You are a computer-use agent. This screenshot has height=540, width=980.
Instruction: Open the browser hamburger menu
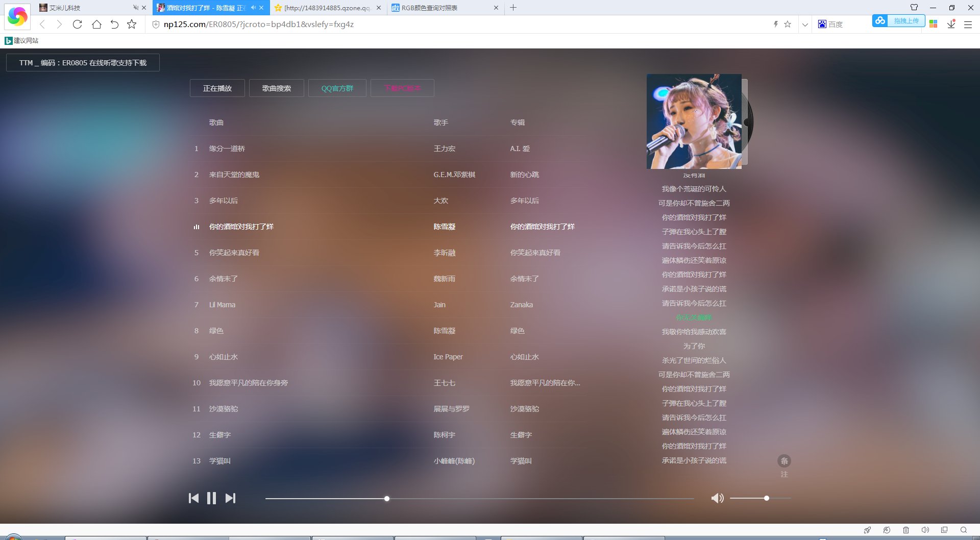(968, 24)
